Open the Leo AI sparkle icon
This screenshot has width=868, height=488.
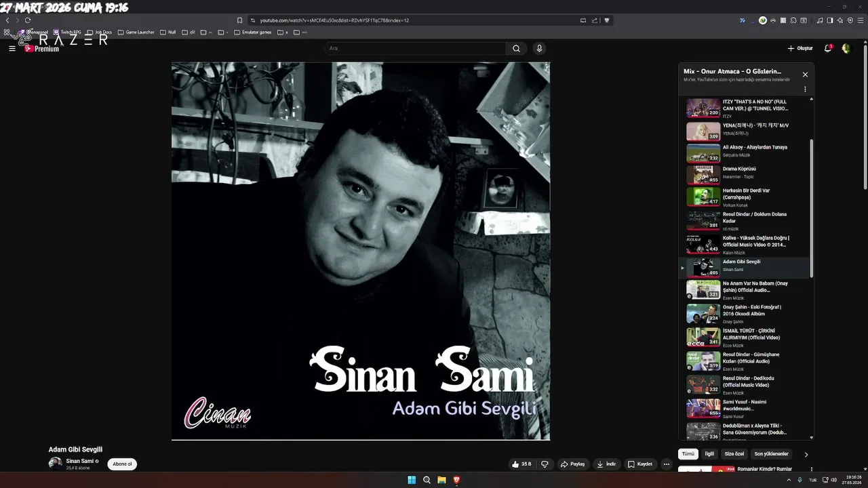[840, 20]
